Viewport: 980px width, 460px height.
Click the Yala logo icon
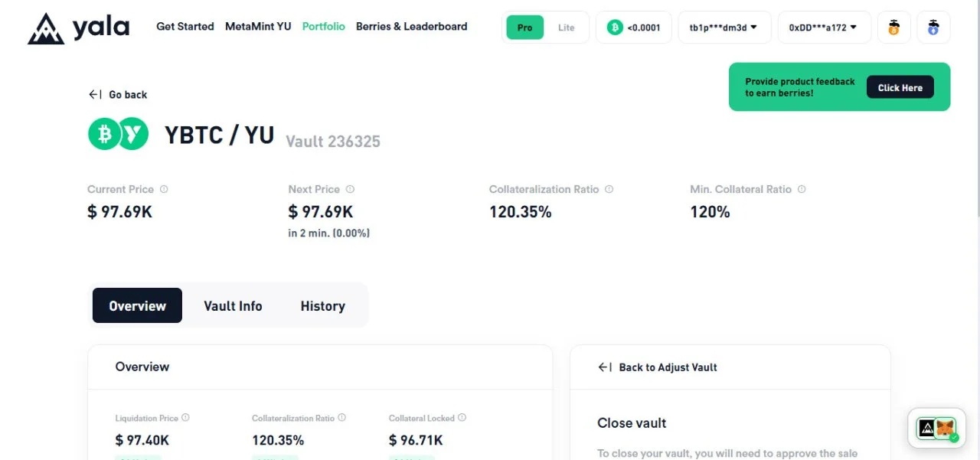point(46,28)
